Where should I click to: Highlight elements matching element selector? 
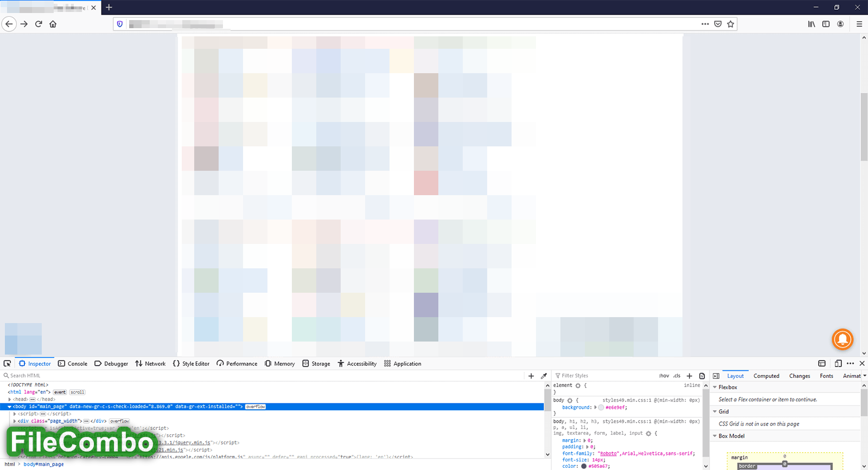(x=578, y=385)
